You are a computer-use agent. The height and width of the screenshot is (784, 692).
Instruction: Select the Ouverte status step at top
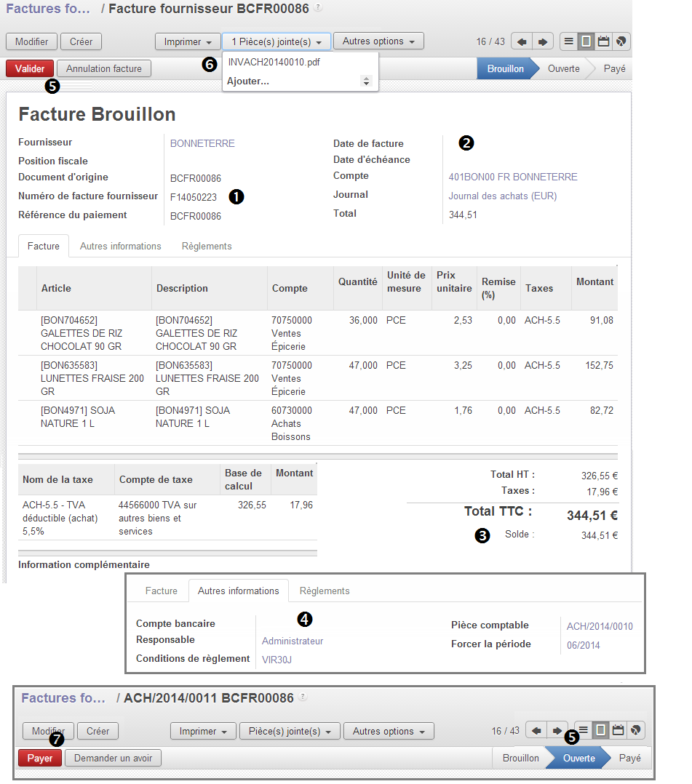point(563,68)
